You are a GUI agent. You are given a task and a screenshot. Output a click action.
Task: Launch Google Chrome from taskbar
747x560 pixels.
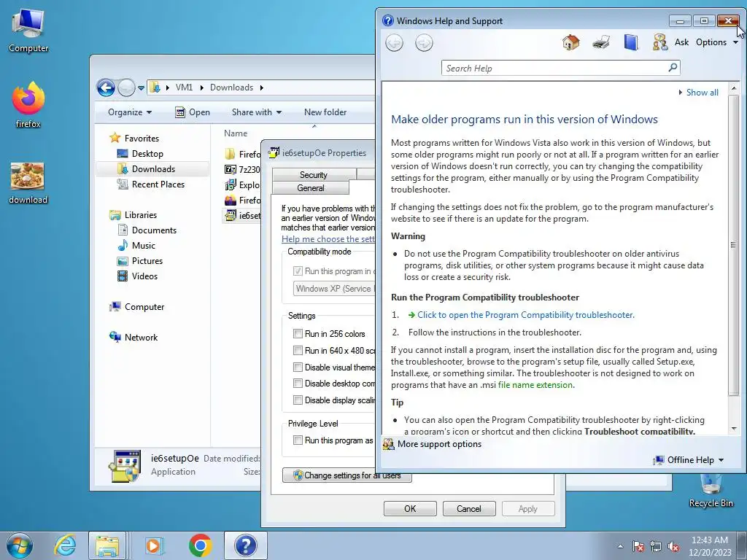pyautogui.click(x=200, y=545)
